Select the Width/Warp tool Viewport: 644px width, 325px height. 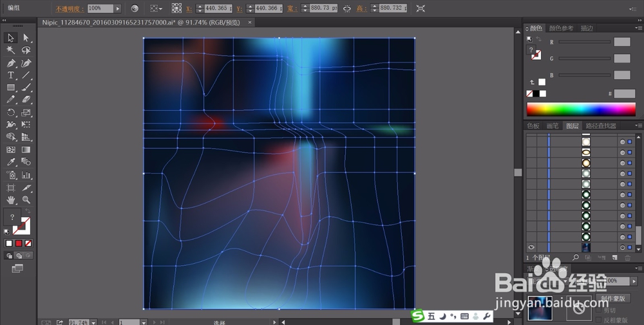11,124
